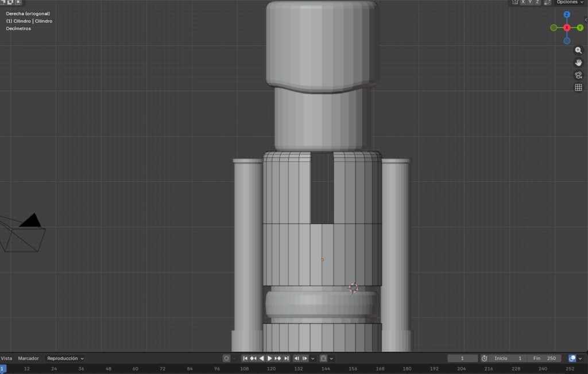Image resolution: width=588 pixels, height=374 pixels.
Task: Toggle X axis mirror button
Action: coord(523,2)
